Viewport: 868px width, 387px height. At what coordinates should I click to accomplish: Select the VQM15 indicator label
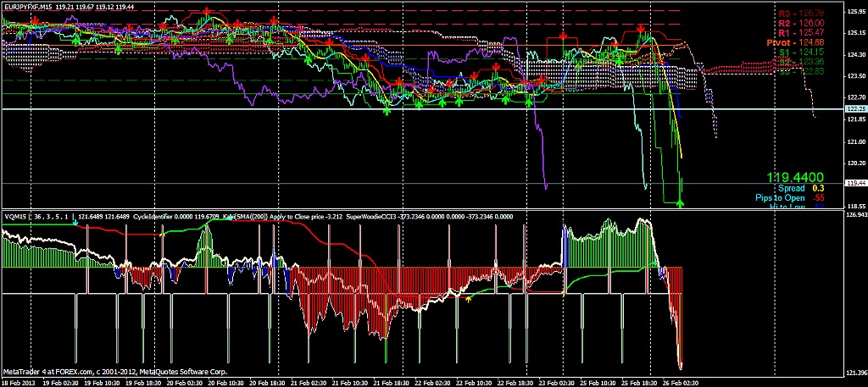(14, 217)
